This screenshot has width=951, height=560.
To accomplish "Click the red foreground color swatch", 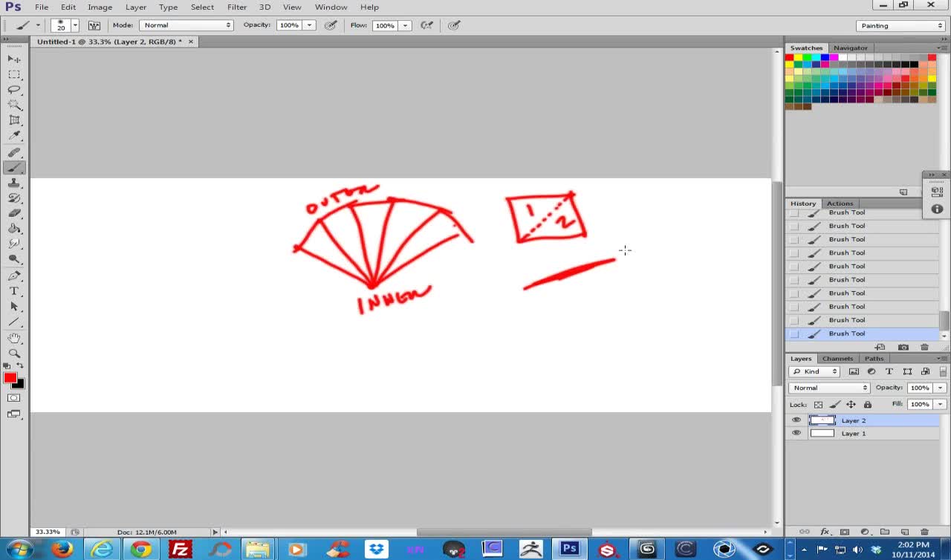I will (10, 378).
